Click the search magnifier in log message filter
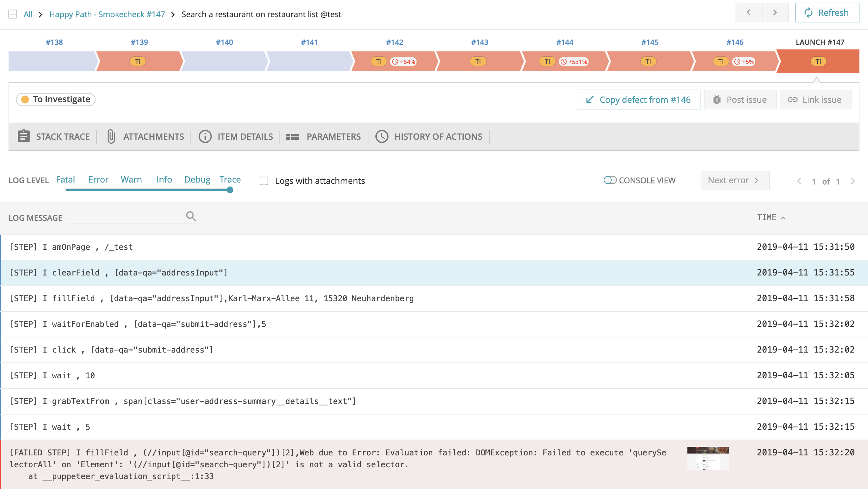868x489 pixels. tap(191, 216)
